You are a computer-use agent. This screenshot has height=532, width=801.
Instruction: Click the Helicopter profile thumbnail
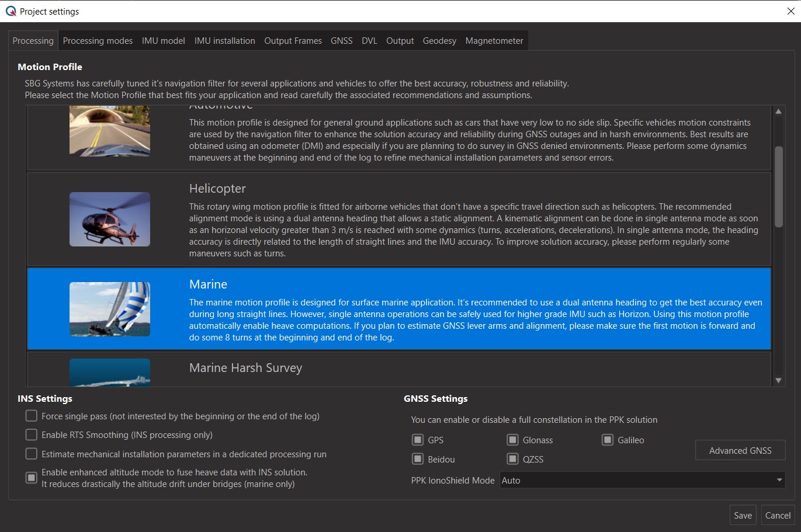110,219
